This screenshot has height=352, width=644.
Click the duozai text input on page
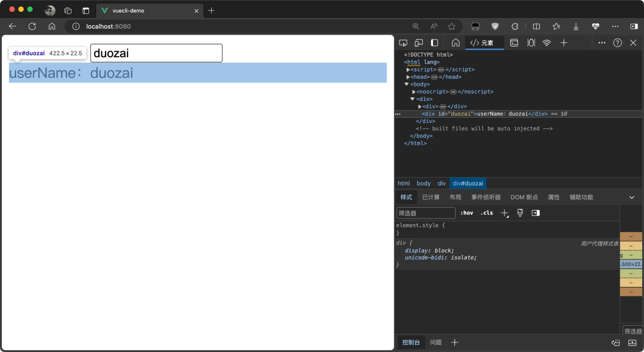156,53
